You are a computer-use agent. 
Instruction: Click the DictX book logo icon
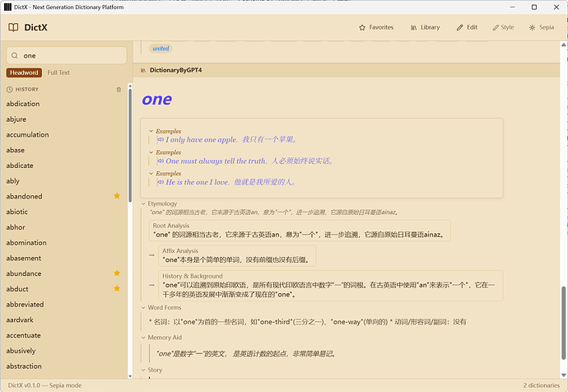[13, 27]
